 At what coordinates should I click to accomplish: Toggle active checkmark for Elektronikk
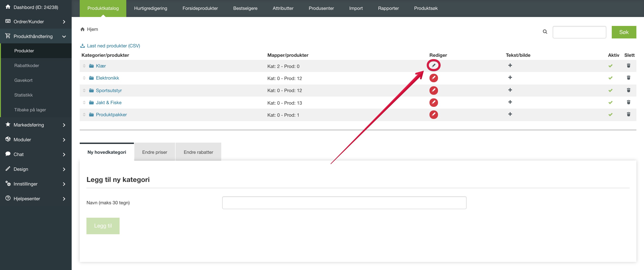pyautogui.click(x=610, y=78)
